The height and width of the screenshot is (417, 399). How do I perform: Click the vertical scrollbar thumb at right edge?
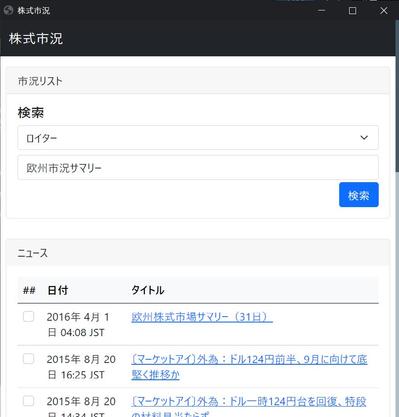(397, 97)
